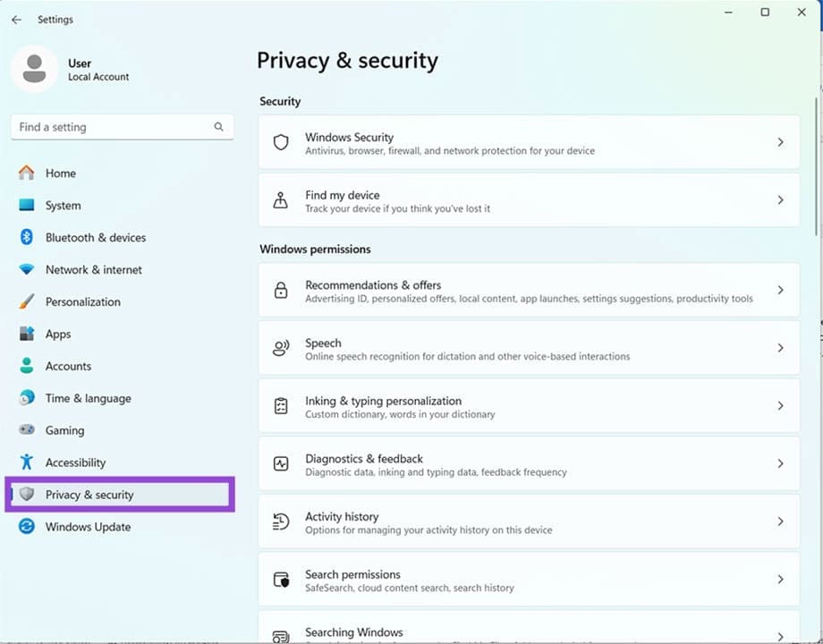Expand the Speech row chevron arrow
This screenshot has width=823, height=644.
780,349
